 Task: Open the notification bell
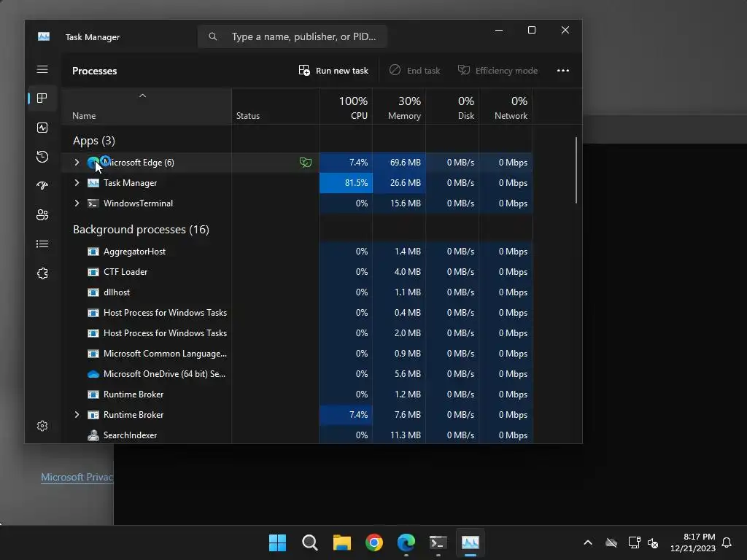(727, 542)
